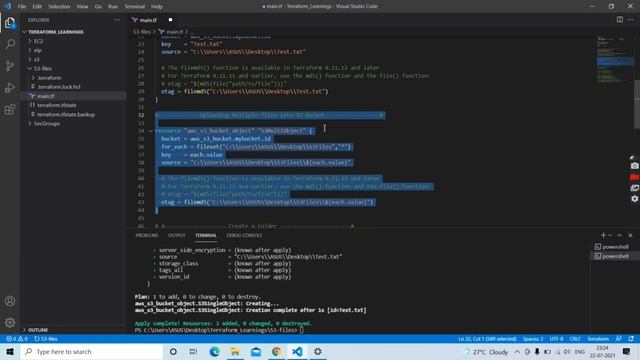Screen dimensions: 640x360
Task: Expand the OUTLINE section
Action: [x=38, y=330]
